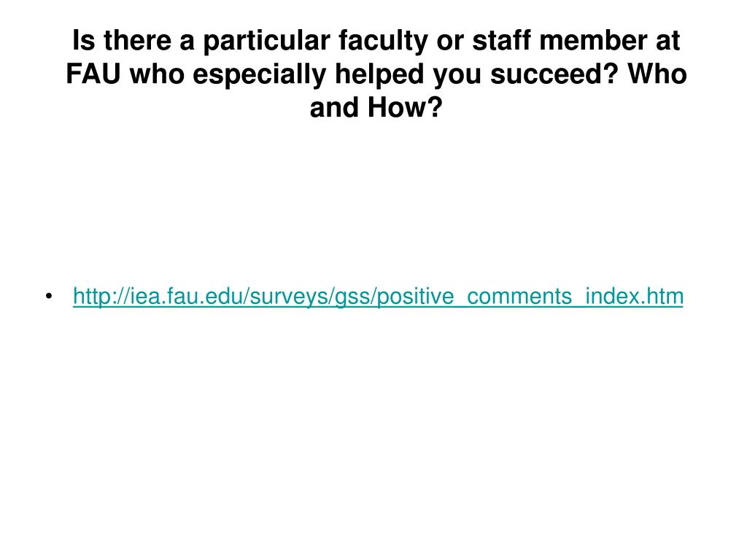Image resolution: width=747 pixels, height=560 pixels.
Task: Click the word "particular" in the title
Action: coord(267,41)
